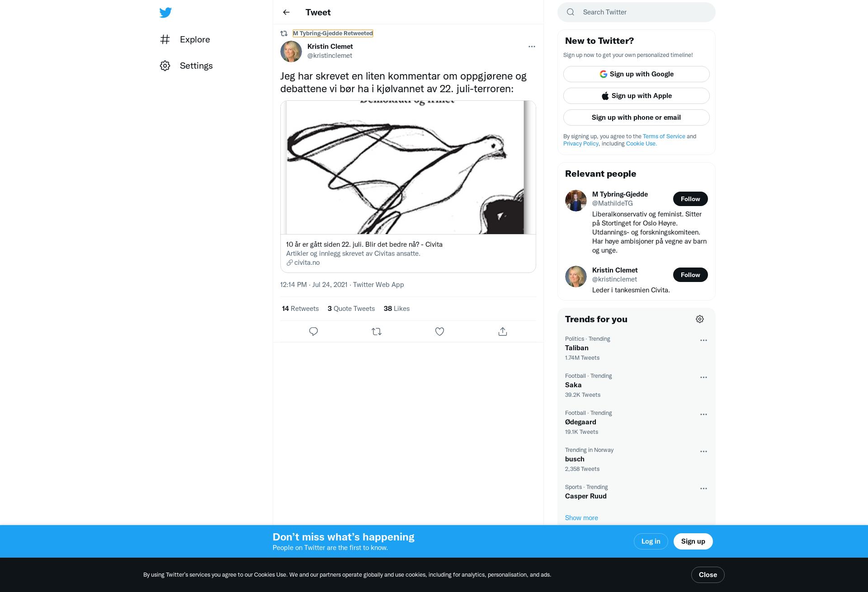868x592 pixels.
Task: Like the tweet with the heart icon
Action: (x=439, y=332)
